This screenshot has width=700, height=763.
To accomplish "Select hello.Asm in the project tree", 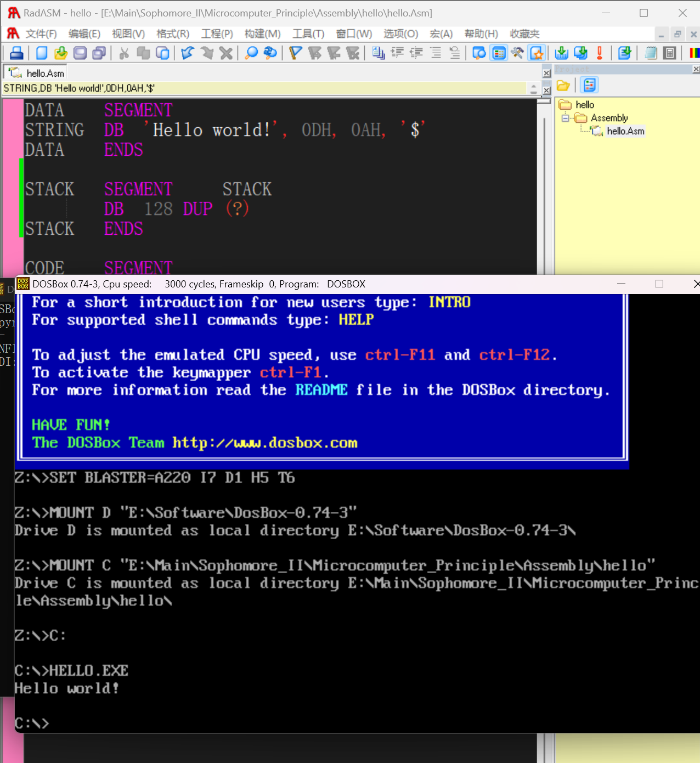I will [x=625, y=131].
